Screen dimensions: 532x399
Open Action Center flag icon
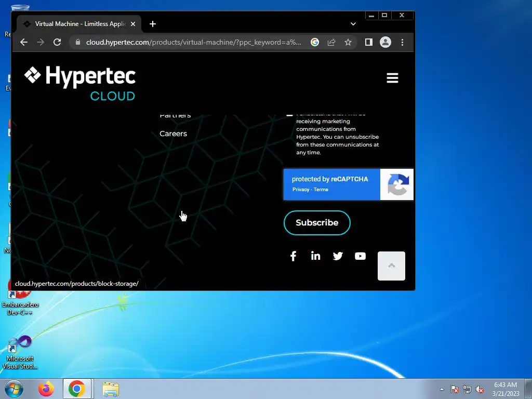tap(454, 389)
